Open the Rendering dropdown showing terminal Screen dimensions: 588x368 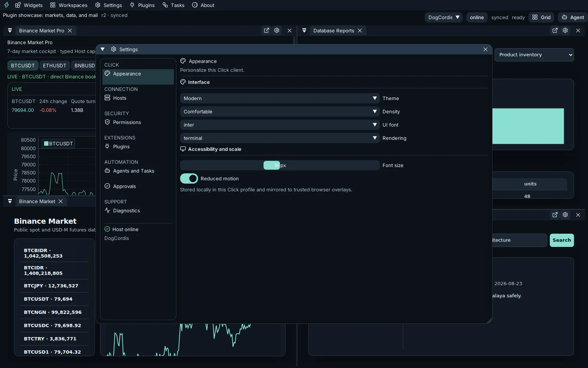[280, 138]
